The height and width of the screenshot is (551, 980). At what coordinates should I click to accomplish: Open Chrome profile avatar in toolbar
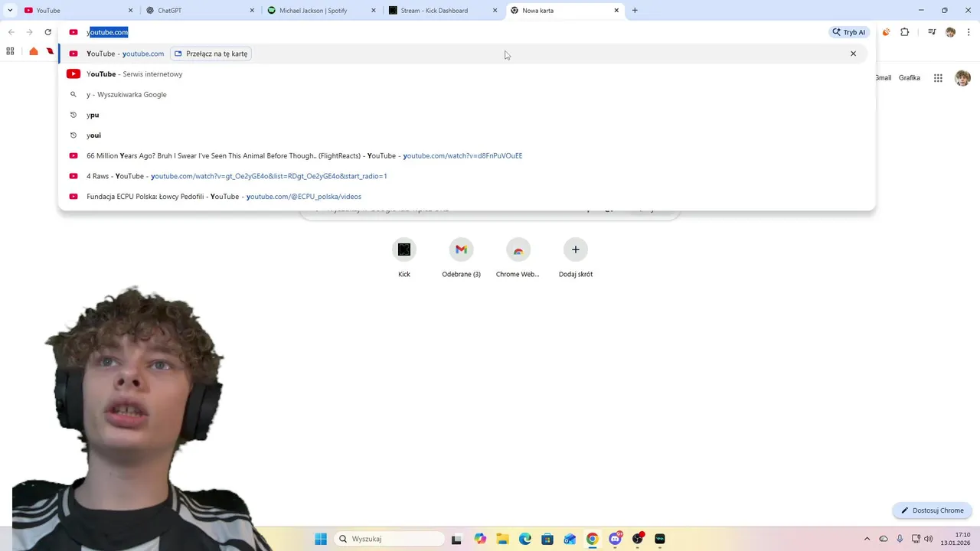click(950, 32)
